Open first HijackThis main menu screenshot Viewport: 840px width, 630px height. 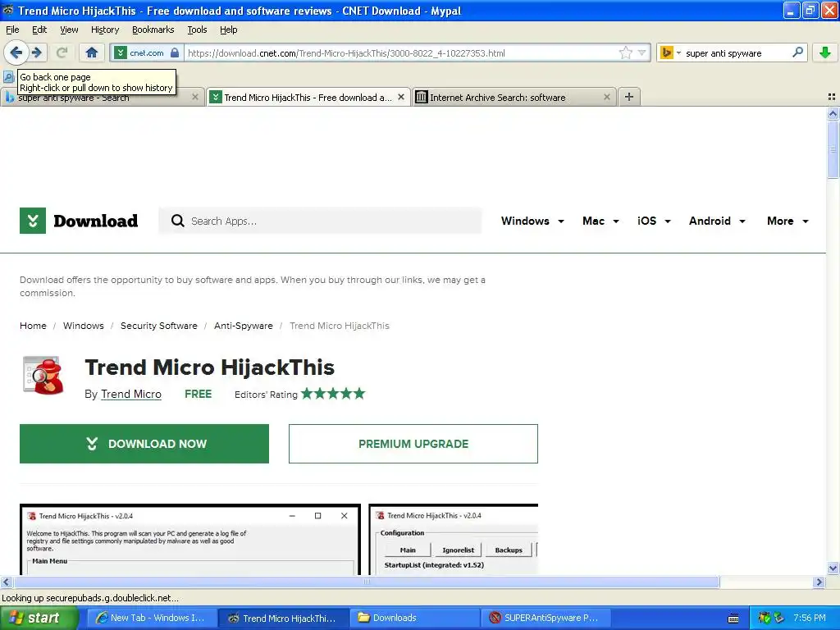click(x=190, y=540)
